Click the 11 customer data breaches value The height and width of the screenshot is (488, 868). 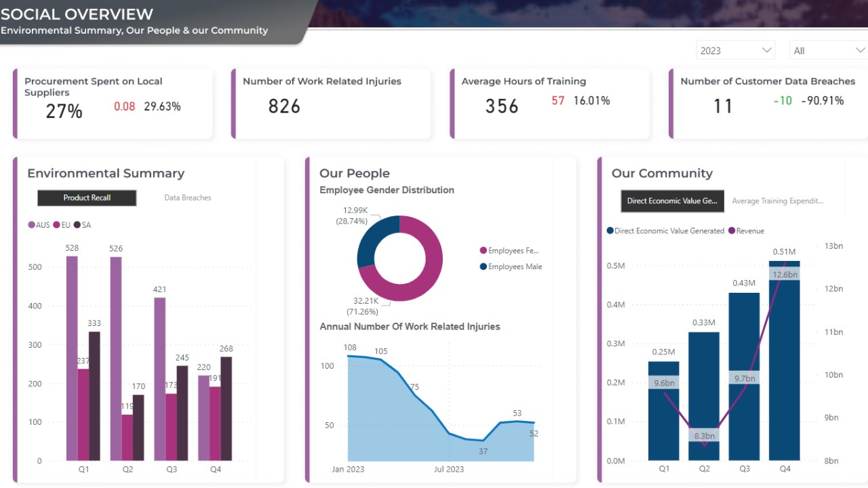[723, 106]
